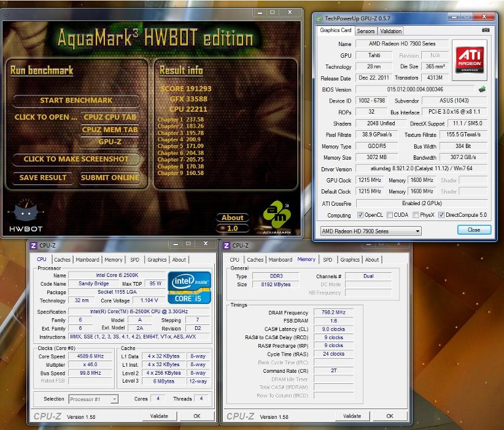Click the CPUZ CPU TAB button

pyautogui.click(x=110, y=117)
